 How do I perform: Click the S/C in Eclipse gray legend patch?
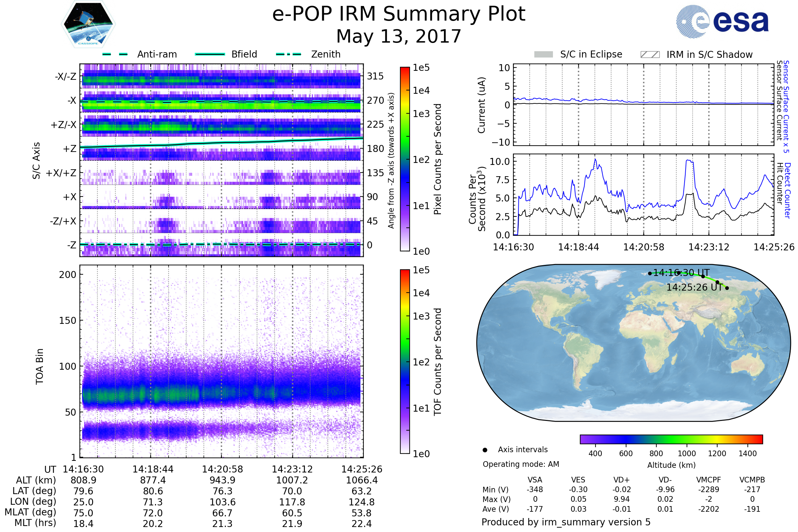click(543, 55)
